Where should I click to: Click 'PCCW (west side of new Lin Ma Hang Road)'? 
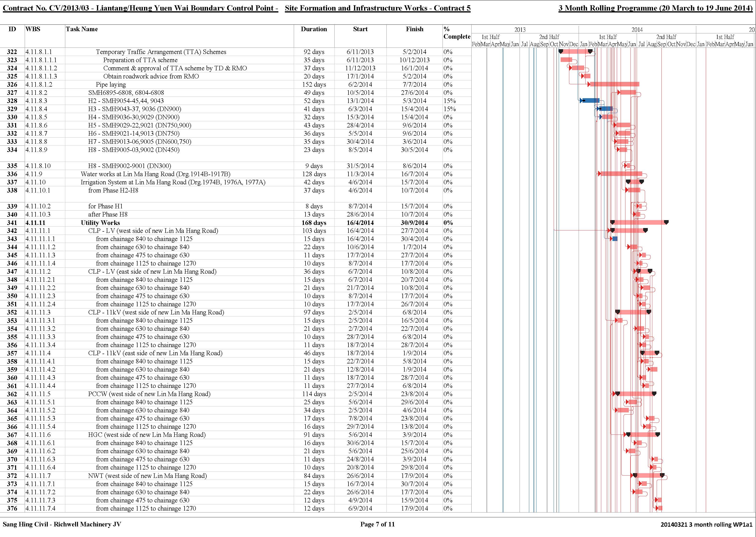coord(149,394)
